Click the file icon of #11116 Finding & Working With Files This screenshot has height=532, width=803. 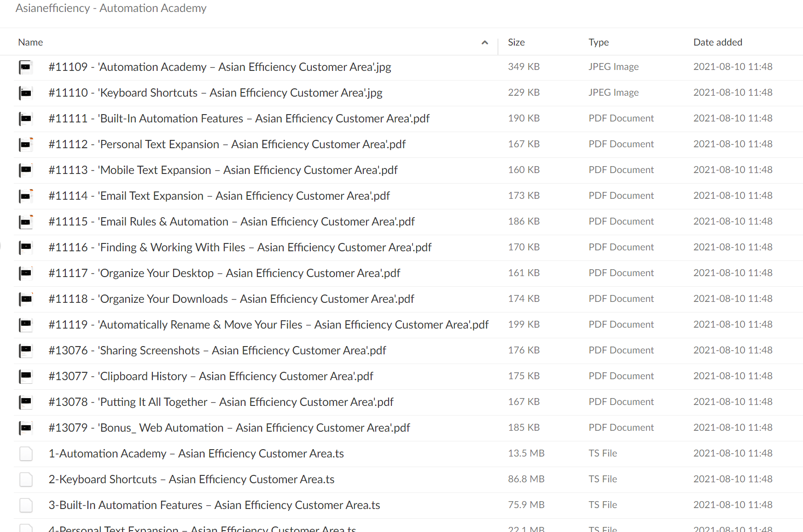click(x=26, y=248)
